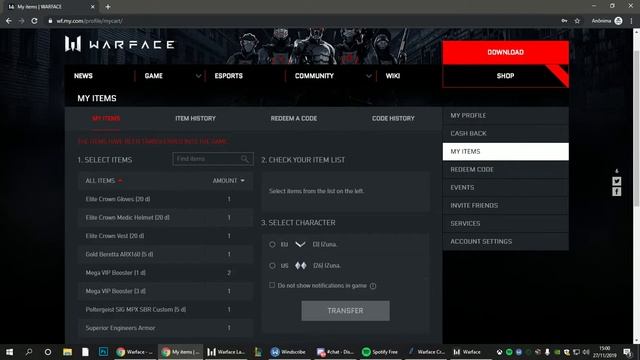The height and width of the screenshot is (360, 640).
Task: Click inside the Find items search field
Action: point(213,159)
